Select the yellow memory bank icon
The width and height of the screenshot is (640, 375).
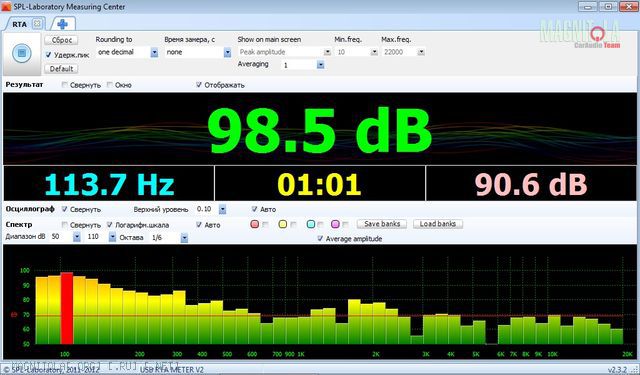click(282, 224)
